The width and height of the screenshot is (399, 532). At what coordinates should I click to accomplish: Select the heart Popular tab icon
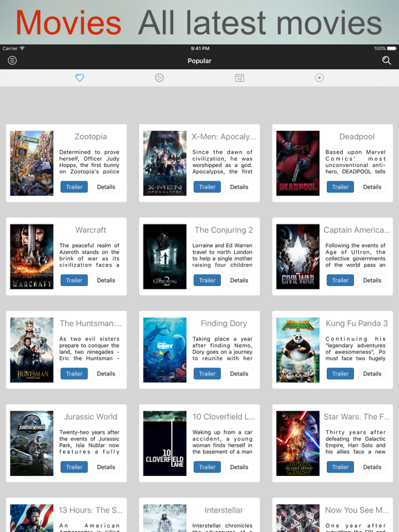(80, 78)
